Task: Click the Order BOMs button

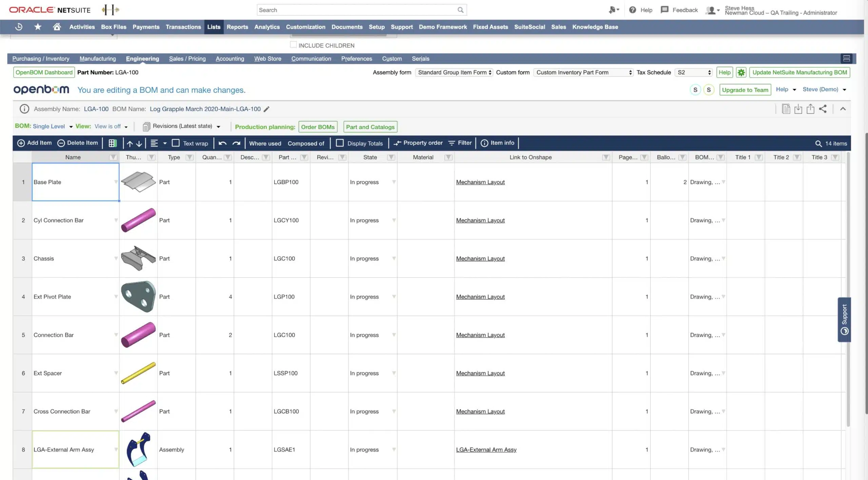Action: tap(318, 127)
